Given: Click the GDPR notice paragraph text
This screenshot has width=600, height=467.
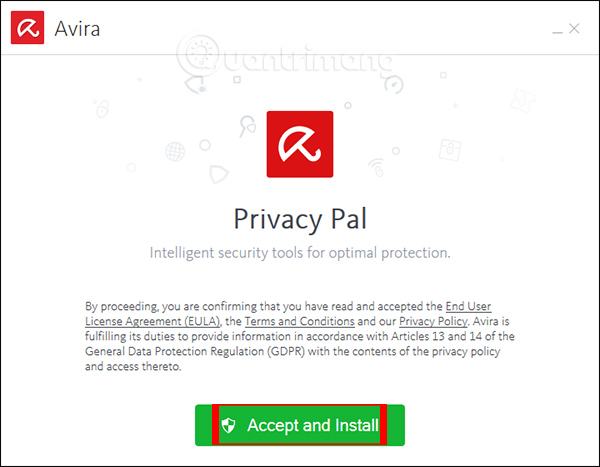Looking at the screenshot, I should [299, 352].
